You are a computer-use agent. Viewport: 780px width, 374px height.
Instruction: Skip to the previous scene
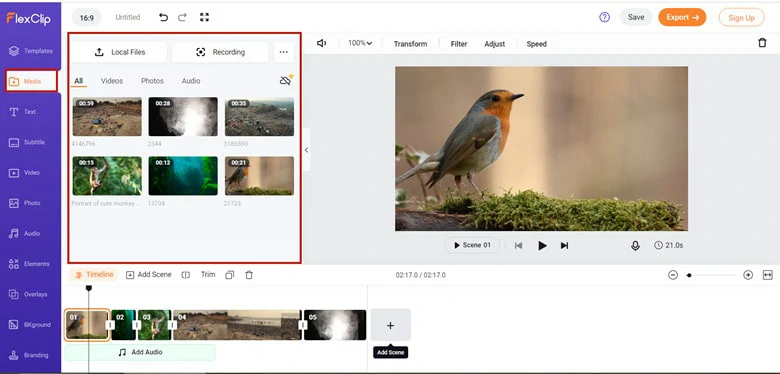tap(518, 246)
